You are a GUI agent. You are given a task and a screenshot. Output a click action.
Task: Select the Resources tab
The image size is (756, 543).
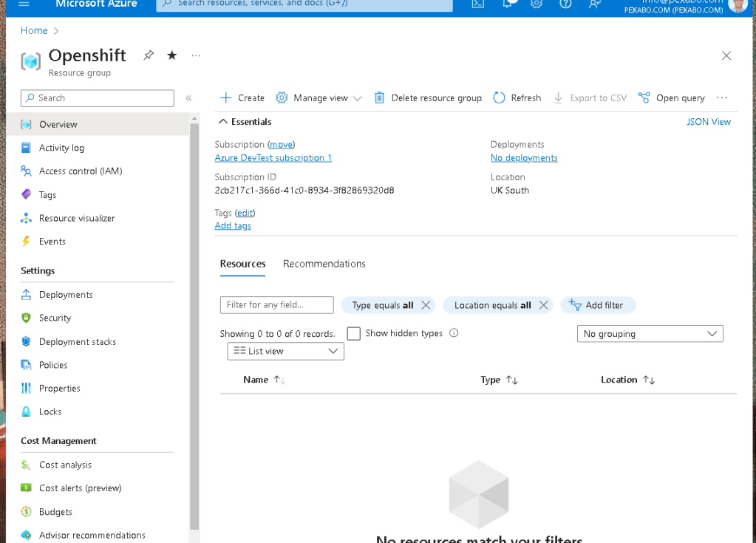pyautogui.click(x=242, y=264)
